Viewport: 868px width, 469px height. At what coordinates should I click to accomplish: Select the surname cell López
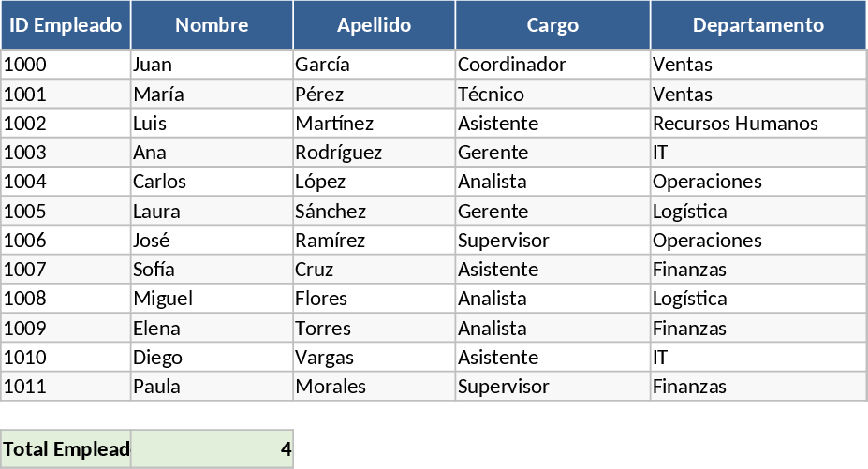pos(374,182)
